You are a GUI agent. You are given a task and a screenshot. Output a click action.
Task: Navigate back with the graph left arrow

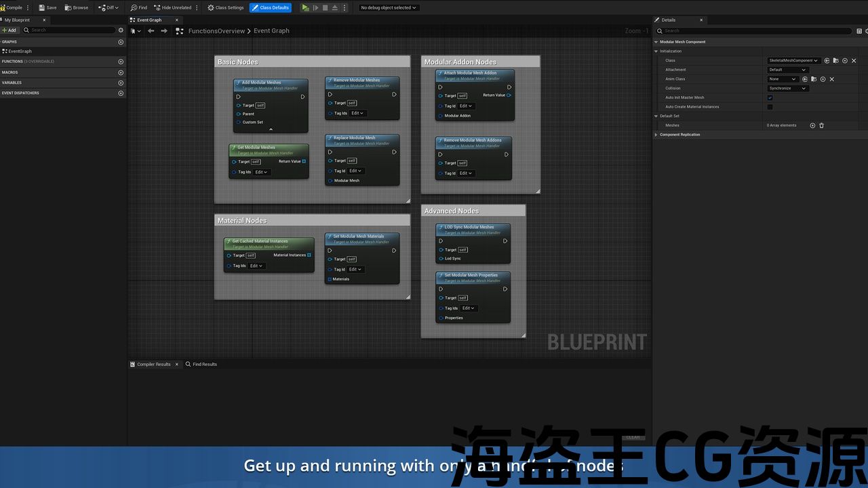(153, 30)
